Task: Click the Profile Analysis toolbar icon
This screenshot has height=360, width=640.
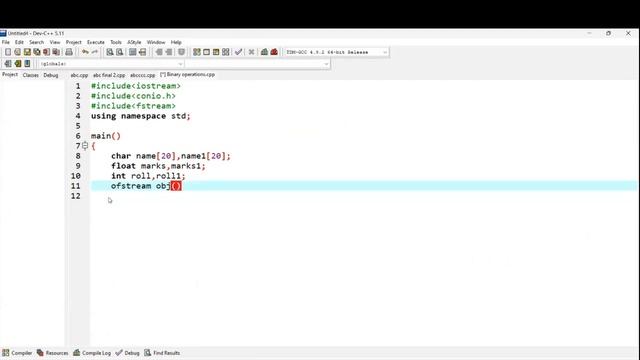Action: tap(264, 52)
